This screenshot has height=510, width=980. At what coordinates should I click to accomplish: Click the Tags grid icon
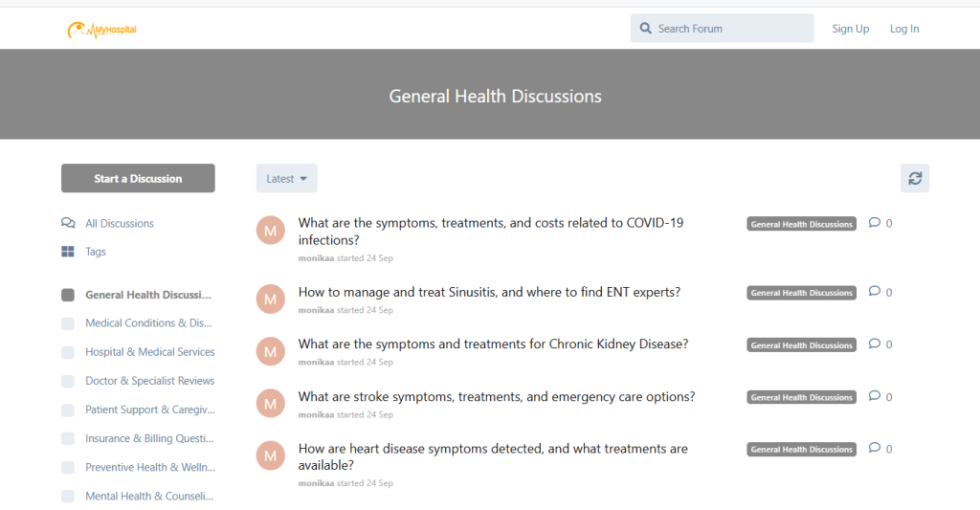pyautogui.click(x=68, y=252)
